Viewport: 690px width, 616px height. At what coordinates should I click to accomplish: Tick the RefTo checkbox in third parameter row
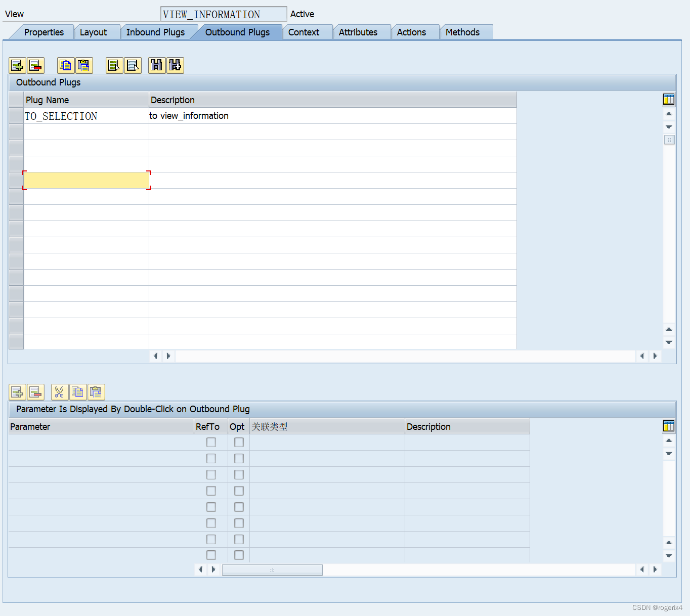click(x=211, y=475)
